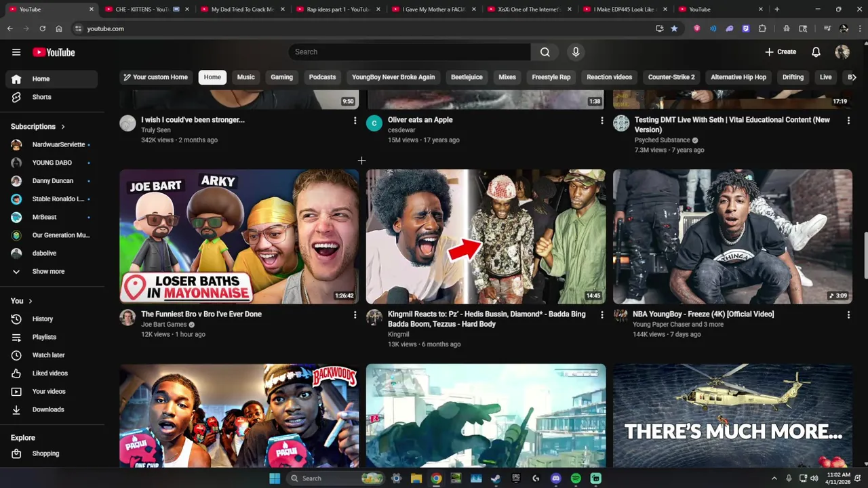Click inside the YouTube search field
Image resolution: width=868 pixels, height=488 pixels.
click(410, 52)
